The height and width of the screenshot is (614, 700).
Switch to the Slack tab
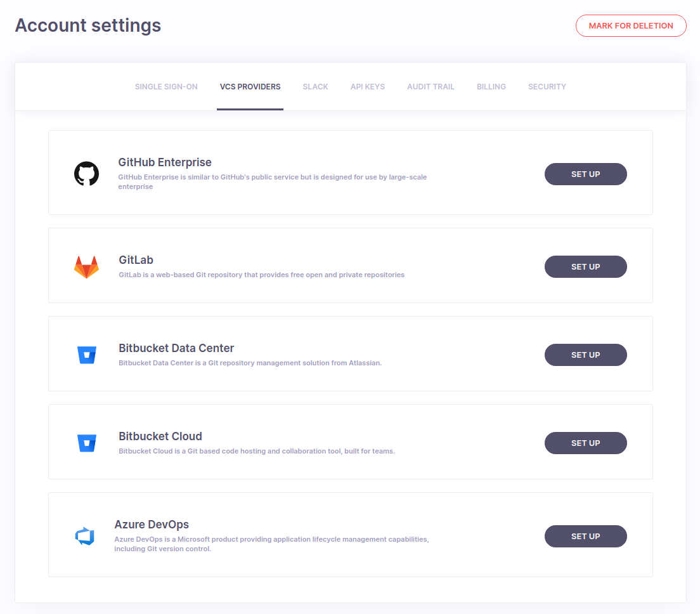[x=315, y=87]
